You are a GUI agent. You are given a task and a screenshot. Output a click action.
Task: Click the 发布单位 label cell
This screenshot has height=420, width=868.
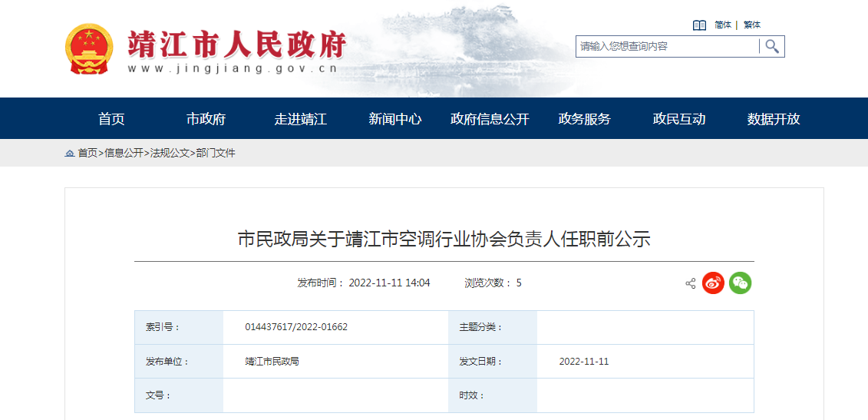179,362
